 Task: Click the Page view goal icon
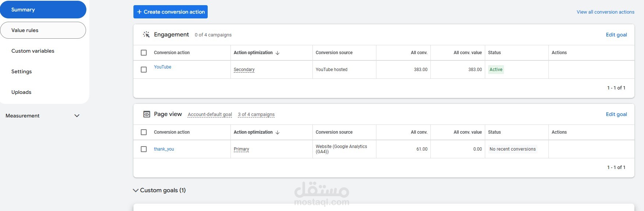[146, 114]
